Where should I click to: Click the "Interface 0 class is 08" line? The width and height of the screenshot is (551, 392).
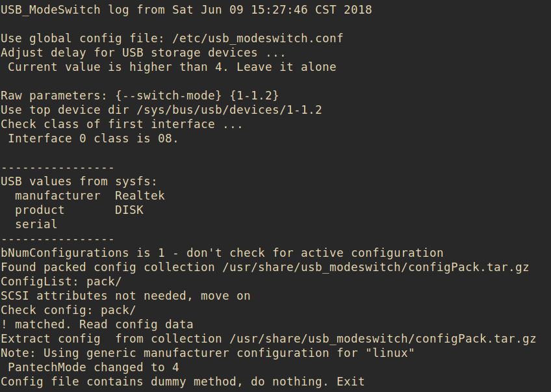pos(93,138)
